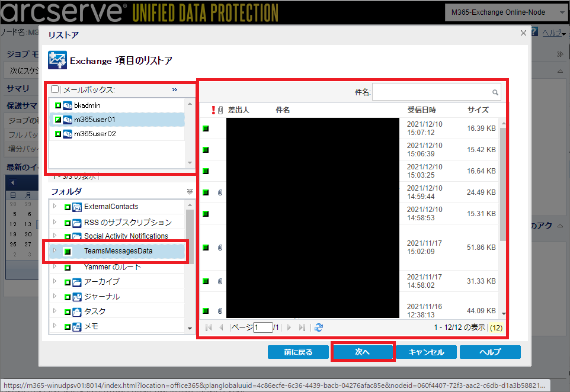Expand the RSS のサブスクリプション folder node

(55, 221)
